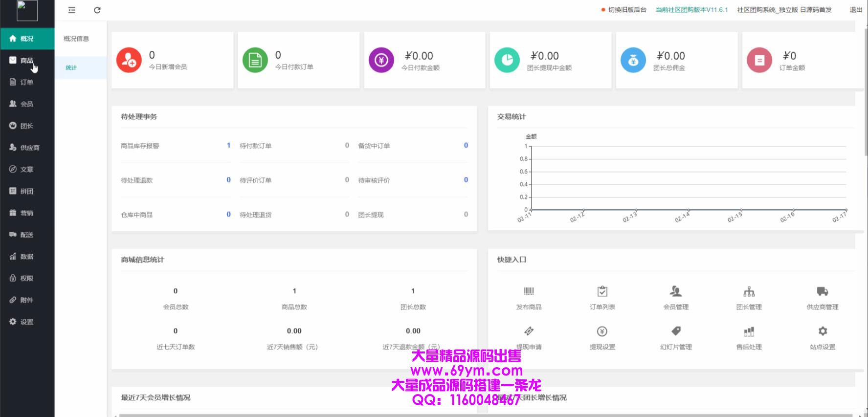The image size is (868, 417).
Task: Click 切换旧版后台 link in header
Action: tap(627, 10)
